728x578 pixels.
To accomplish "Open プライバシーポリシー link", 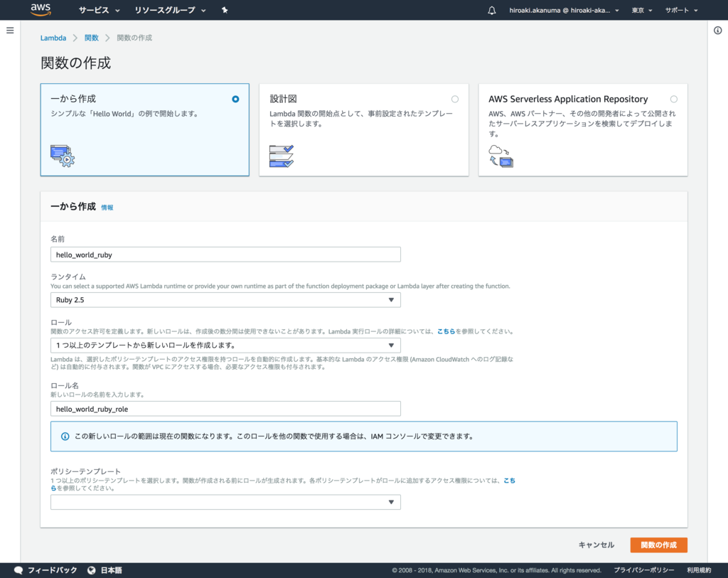I will click(644, 570).
